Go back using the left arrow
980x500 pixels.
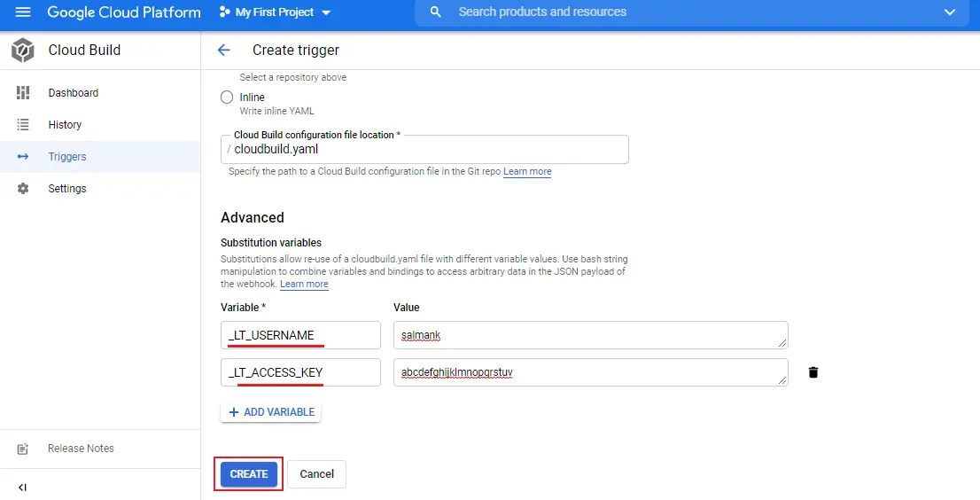(224, 50)
